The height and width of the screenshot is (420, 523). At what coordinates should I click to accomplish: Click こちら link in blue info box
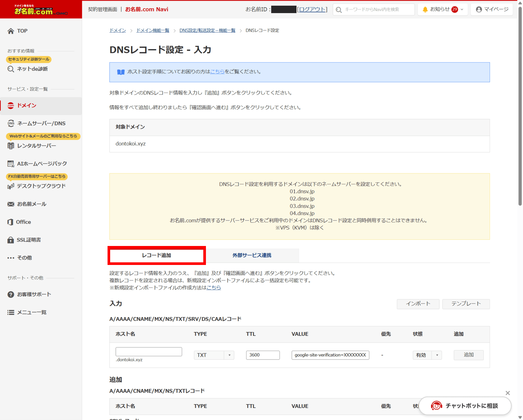coord(217,72)
